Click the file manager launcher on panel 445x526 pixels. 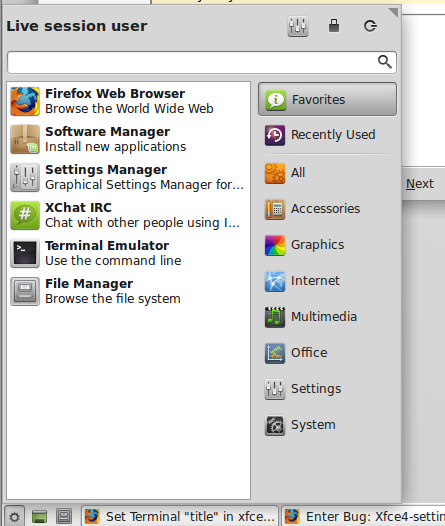[64, 517]
